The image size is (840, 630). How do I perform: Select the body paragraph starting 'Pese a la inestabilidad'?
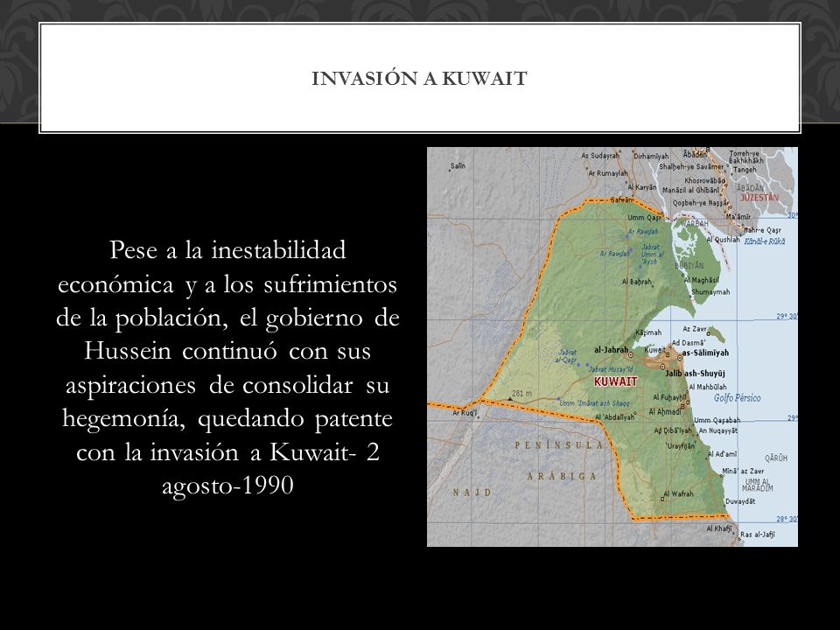[227, 368]
